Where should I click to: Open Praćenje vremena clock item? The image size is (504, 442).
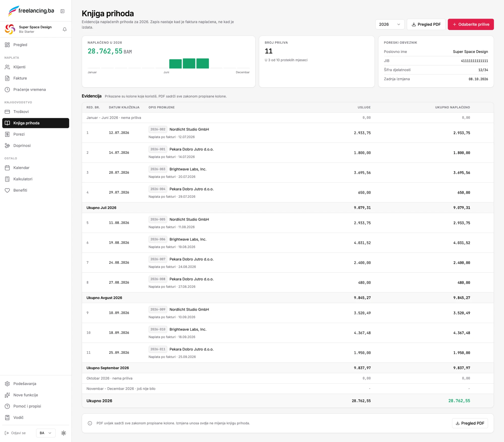(36, 90)
